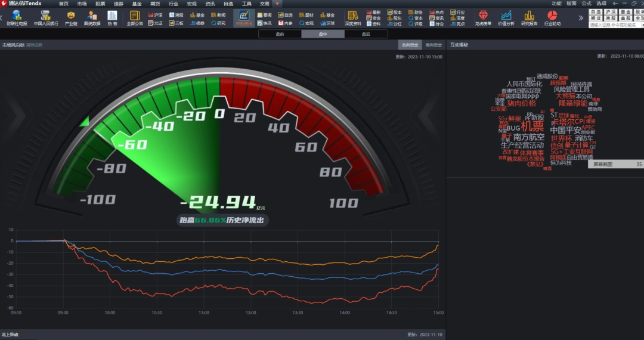Open the 图说数据 icon

click(92, 18)
